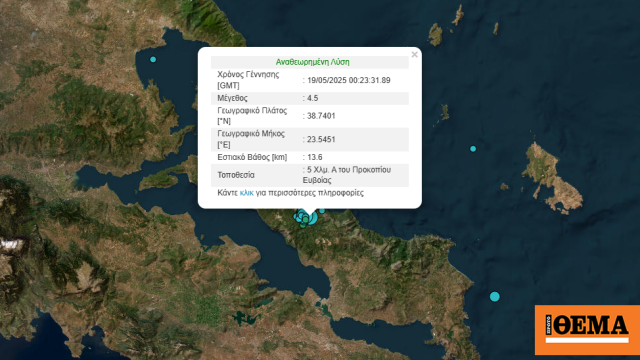Select the large cyan marker in the sea above the ΘΕΜΑ logo
This screenshot has height=360, width=640.
(495, 297)
